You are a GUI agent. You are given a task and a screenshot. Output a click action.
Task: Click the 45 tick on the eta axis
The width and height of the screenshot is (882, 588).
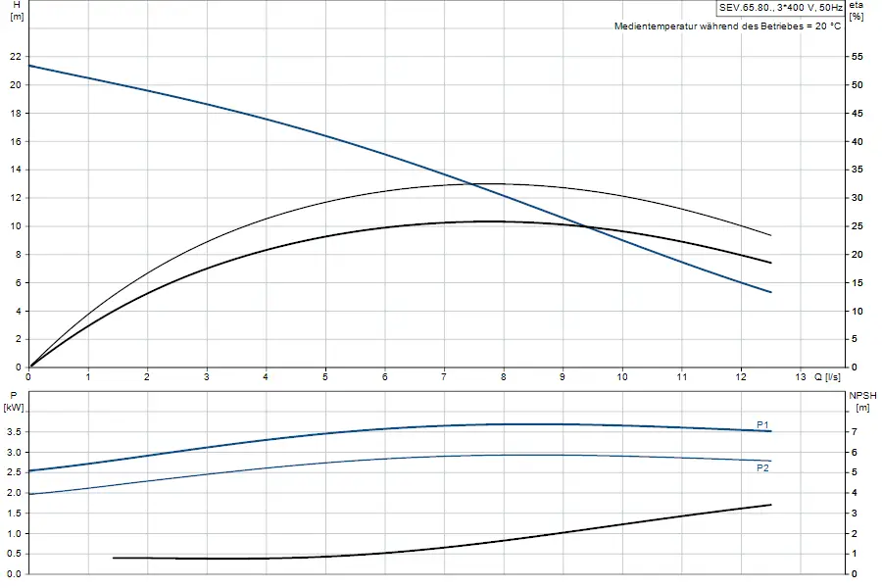click(857, 113)
